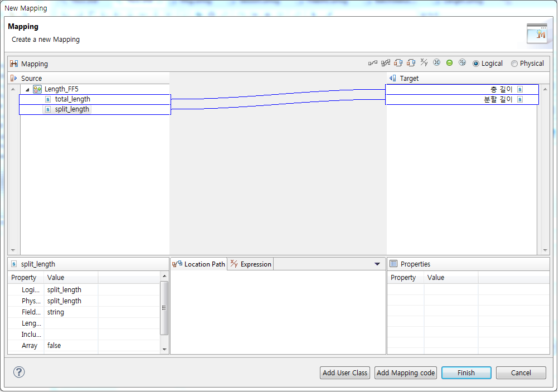Image resolution: width=559 pixels, height=392 pixels.
Task: Click the second field copy toolbar icon
Action: [x=412, y=63]
